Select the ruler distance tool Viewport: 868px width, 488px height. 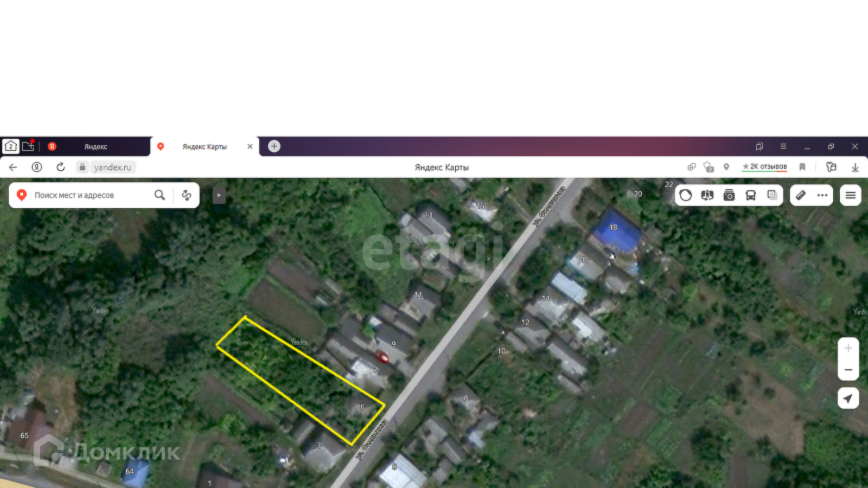tap(801, 195)
